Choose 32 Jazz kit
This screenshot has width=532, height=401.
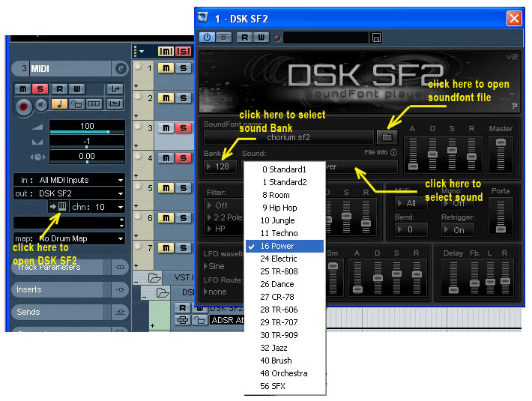[284, 348]
